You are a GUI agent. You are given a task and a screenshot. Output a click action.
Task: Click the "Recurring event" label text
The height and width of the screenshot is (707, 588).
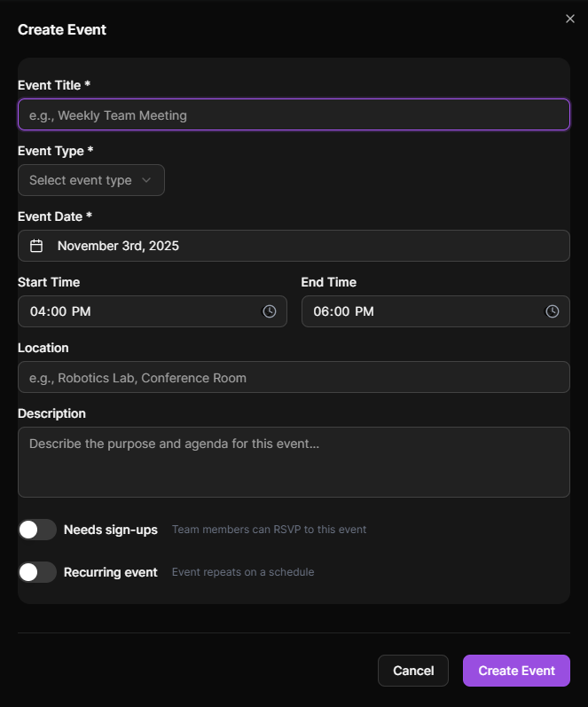point(110,572)
